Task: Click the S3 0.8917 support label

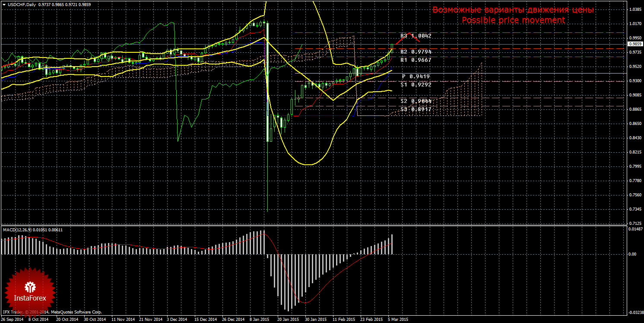Action: click(416, 109)
